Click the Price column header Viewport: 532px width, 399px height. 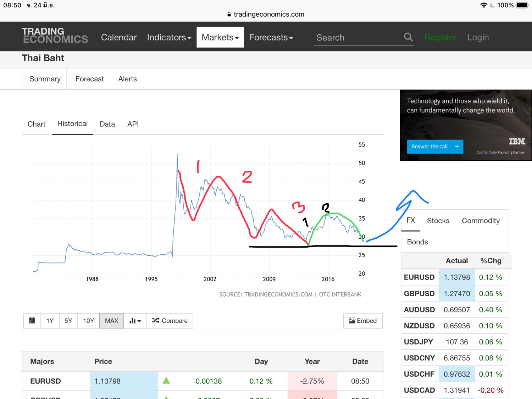tap(103, 361)
